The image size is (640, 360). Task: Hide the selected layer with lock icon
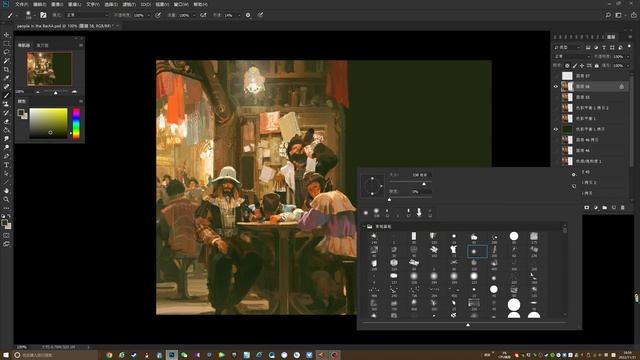[x=556, y=87]
